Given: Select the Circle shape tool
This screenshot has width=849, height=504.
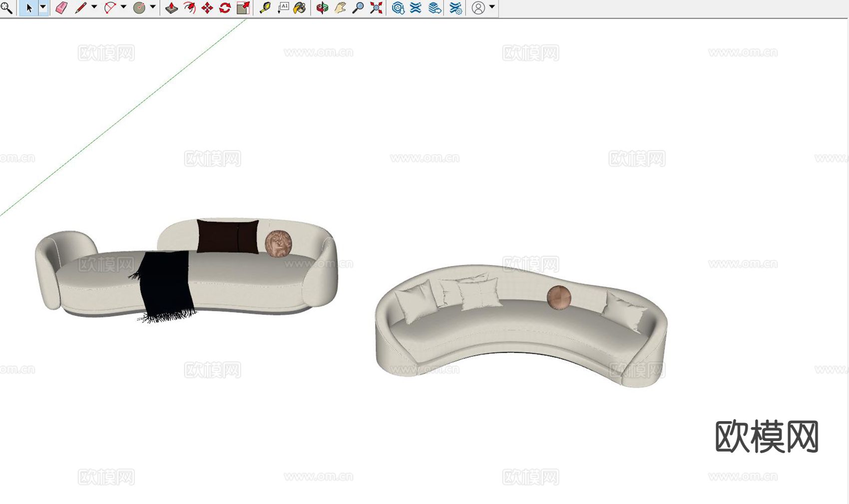Looking at the screenshot, I should point(139,7).
